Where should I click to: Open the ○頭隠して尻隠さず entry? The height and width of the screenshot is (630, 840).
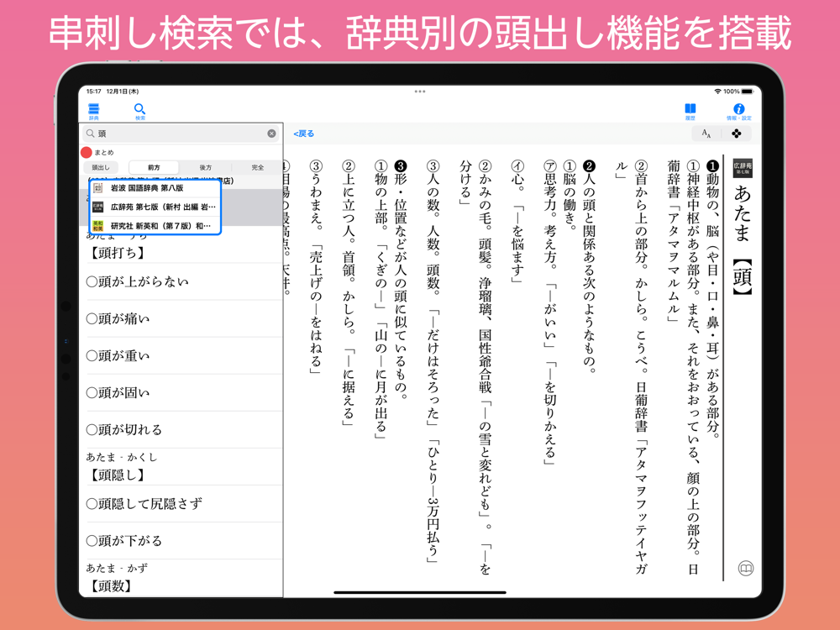coord(181,503)
